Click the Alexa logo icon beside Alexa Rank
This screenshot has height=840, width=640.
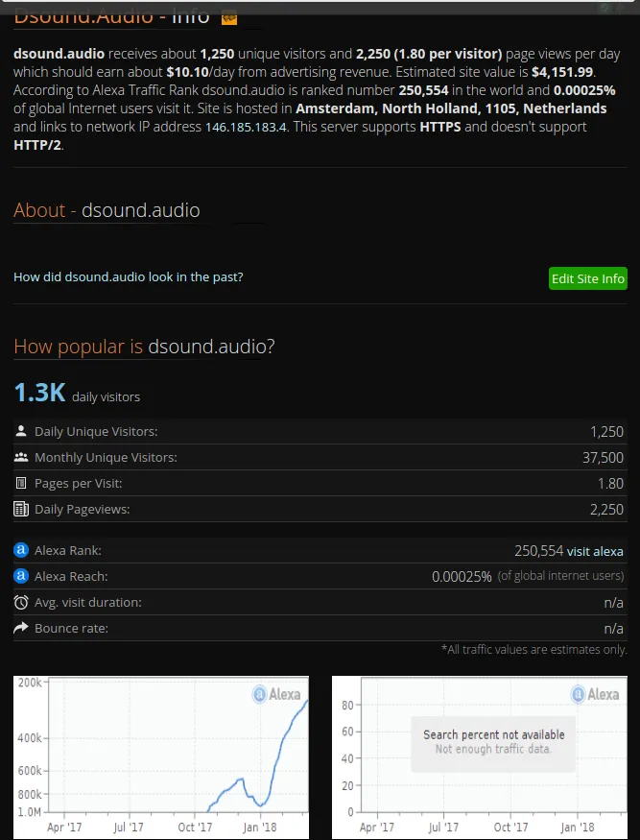(x=21, y=550)
